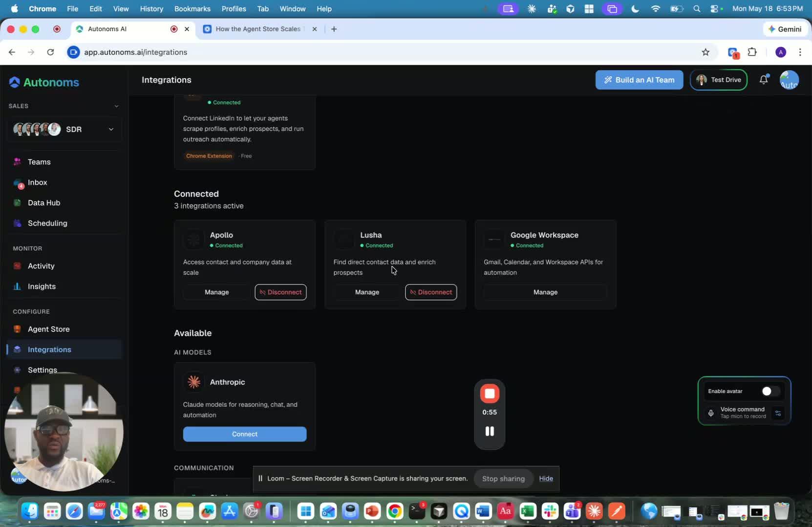Collapse the SALES section chevron
Viewport: 812px width, 527px height.
click(116, 106)
